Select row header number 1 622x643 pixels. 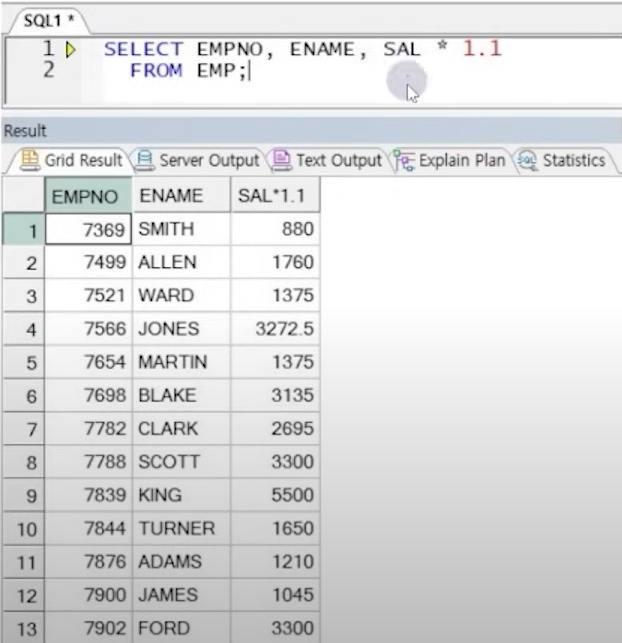click(x=23, y=229)
